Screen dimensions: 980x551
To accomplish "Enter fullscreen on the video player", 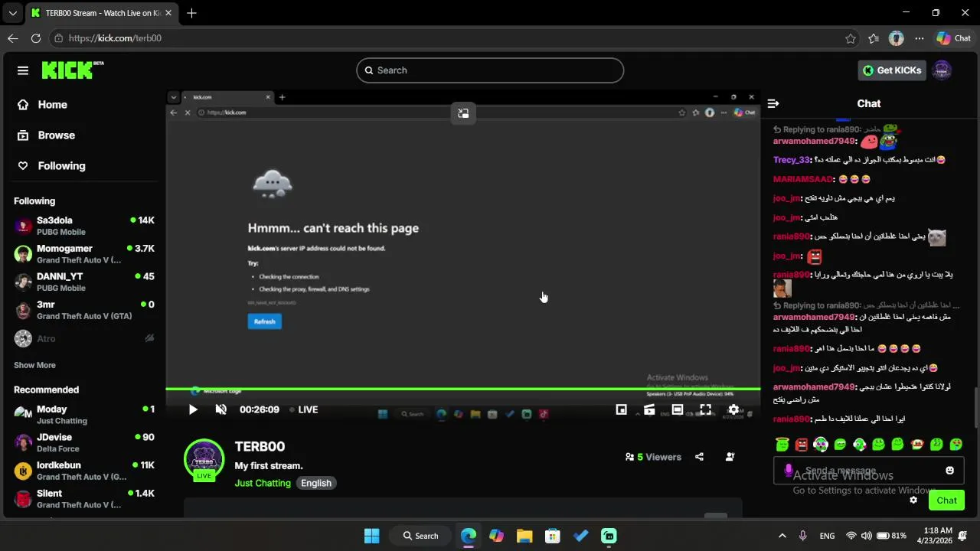I will 705,409.
